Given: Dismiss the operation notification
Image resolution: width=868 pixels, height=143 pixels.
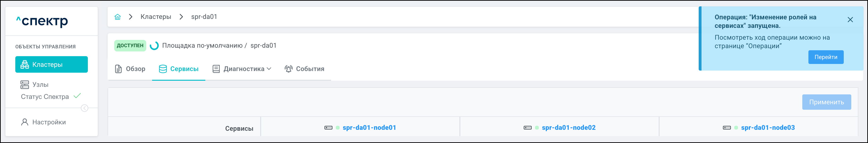Looking at the screenshot, I should 850,20.
